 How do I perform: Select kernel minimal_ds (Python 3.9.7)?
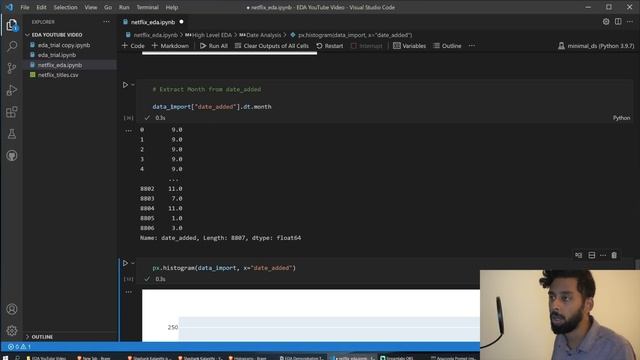(596, 46)
